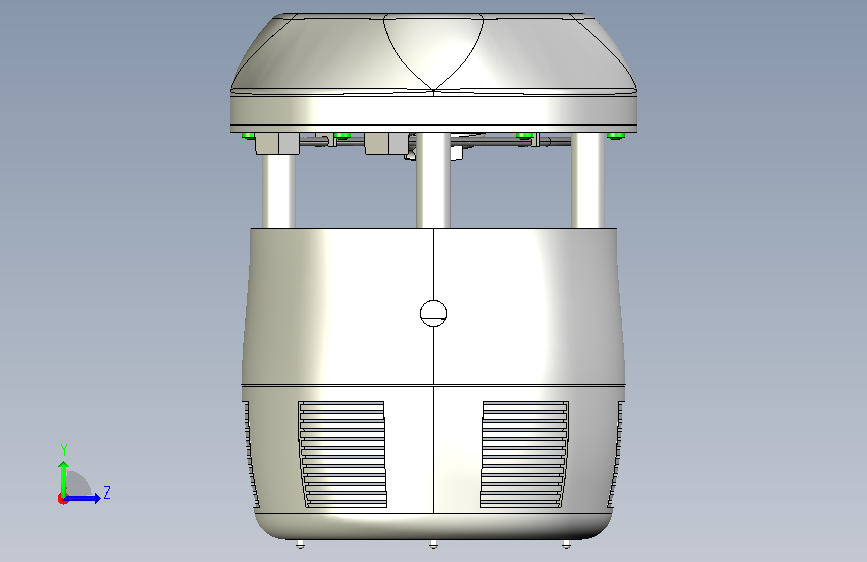This screenshot has width=867, height=562.
Task: Select the right foot at the base bottom
Action: click(566, 544)
